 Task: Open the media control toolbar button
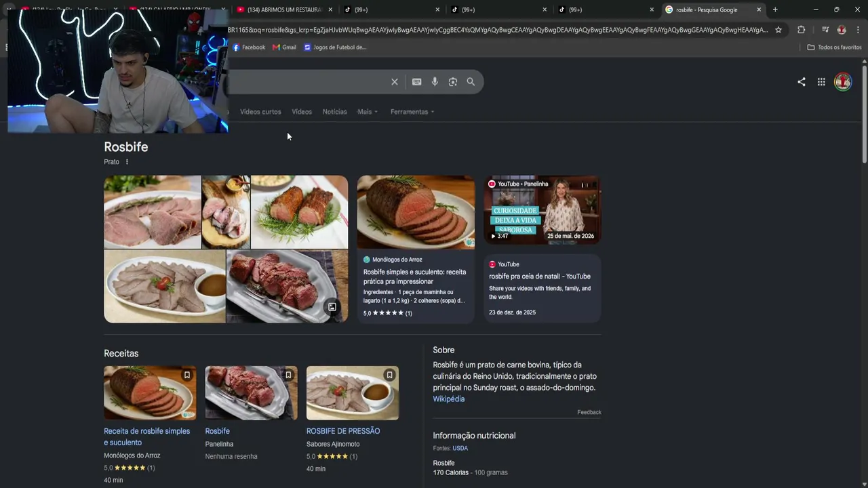pos(825,30)
